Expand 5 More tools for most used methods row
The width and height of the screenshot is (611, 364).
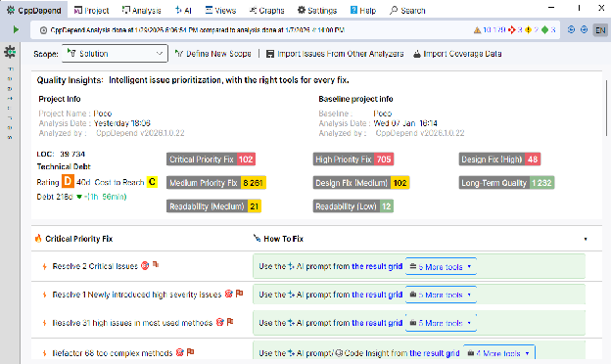[441, 323]
